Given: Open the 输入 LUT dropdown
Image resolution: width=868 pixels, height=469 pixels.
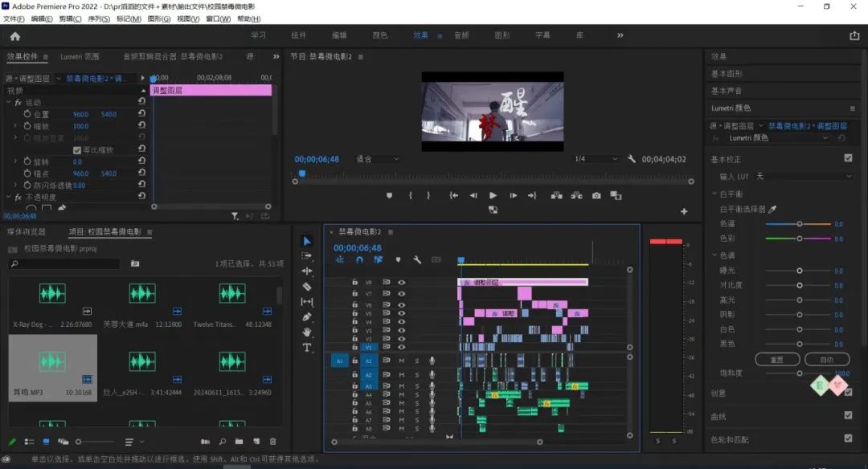Looking at the screenshot, I should pos(804,177).
